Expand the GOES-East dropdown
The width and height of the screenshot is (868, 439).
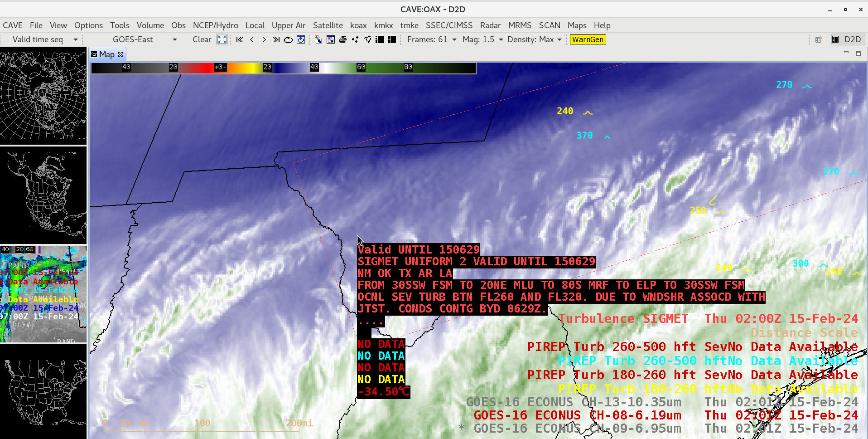(x=144, y=39)
